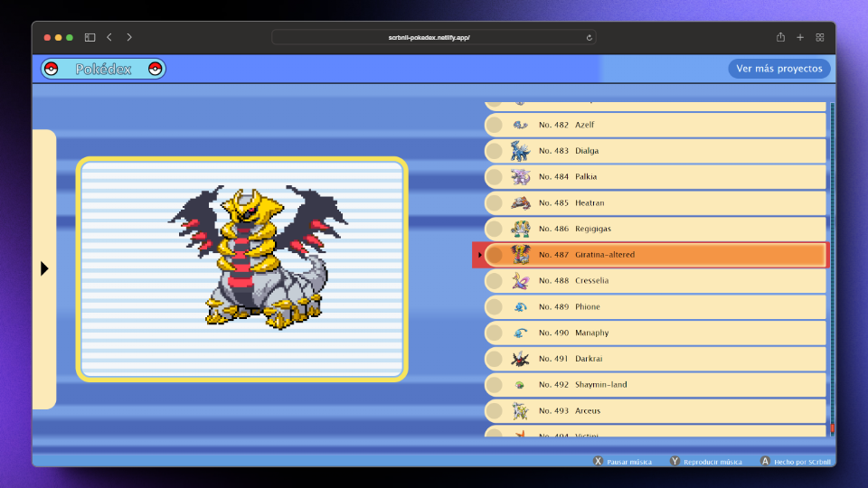Click the Giratina-altered sprite icon
This screenshot has width=868, height=488.
coord(520,255)
